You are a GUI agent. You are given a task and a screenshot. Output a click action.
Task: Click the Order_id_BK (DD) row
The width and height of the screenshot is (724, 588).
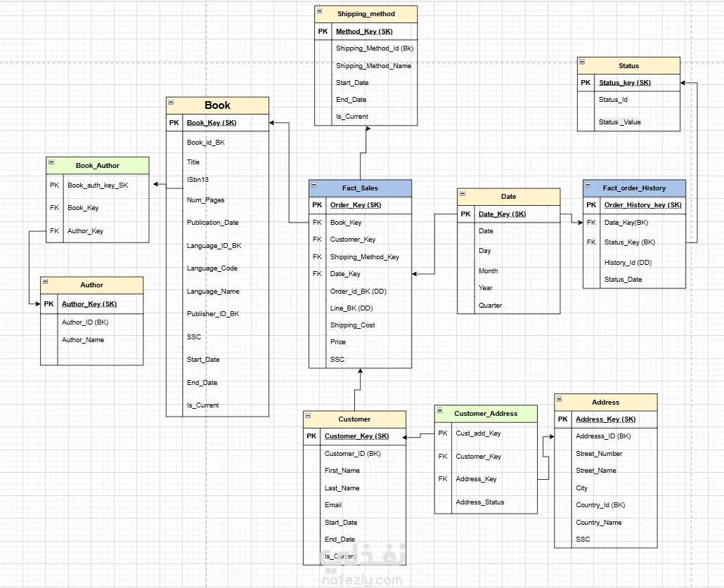(x=360, y=292)
